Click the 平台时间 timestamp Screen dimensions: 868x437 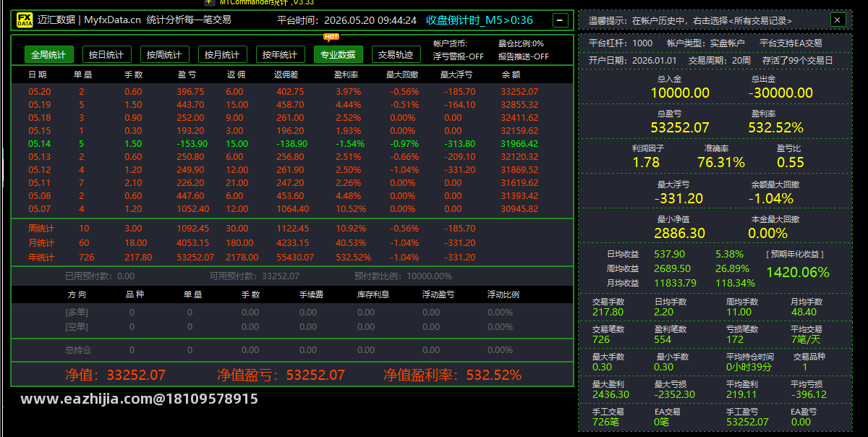pos(346,20)
